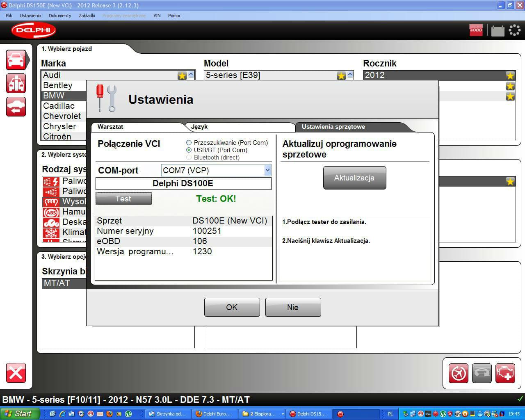
Task: Select USB/BT (Port Com) radio button
Action: [189, 150]
